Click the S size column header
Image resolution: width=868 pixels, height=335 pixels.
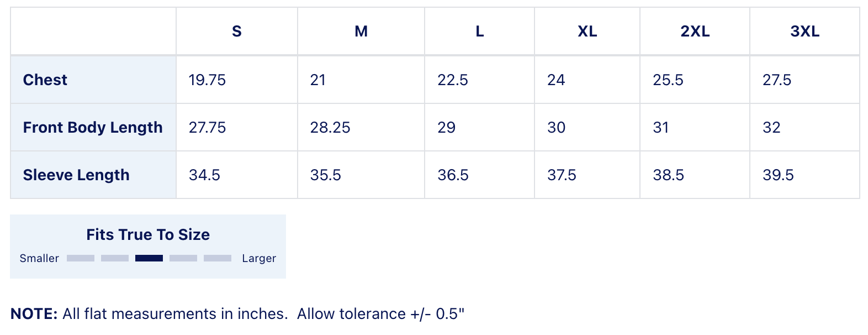point(237,32)
